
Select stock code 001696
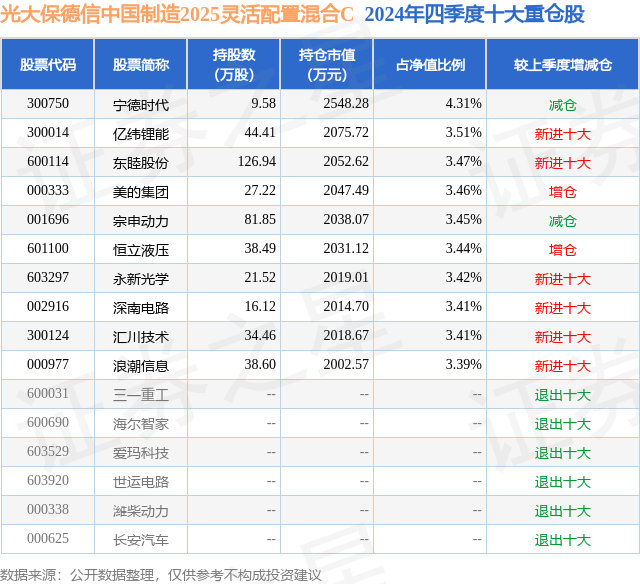48,220
